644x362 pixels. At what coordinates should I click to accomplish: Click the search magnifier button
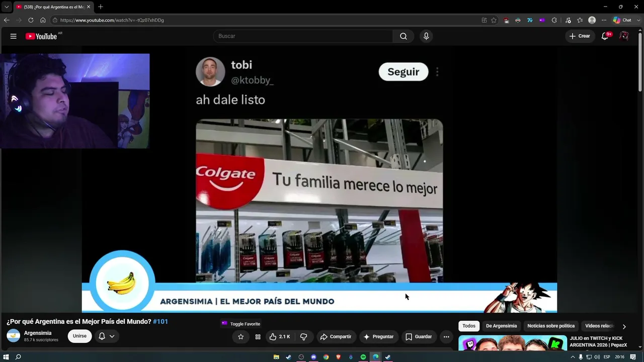pyautogui.click(x=404, y=36)
